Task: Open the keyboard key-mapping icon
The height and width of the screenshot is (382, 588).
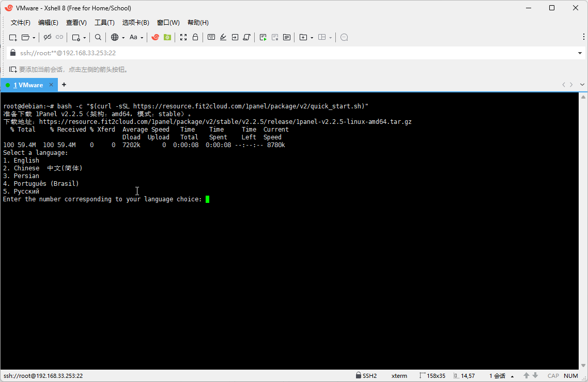Action: pyautogui.click(x=211, y=37)
